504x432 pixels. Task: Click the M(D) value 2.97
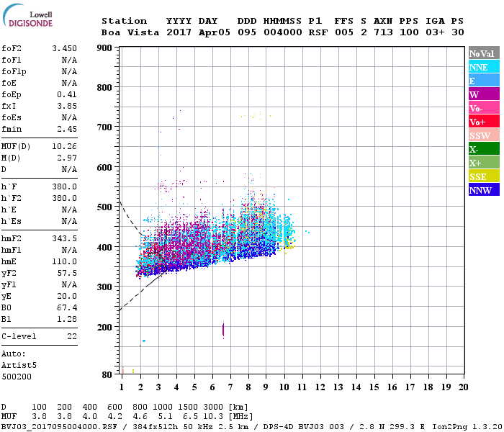(x=67, y=158)
